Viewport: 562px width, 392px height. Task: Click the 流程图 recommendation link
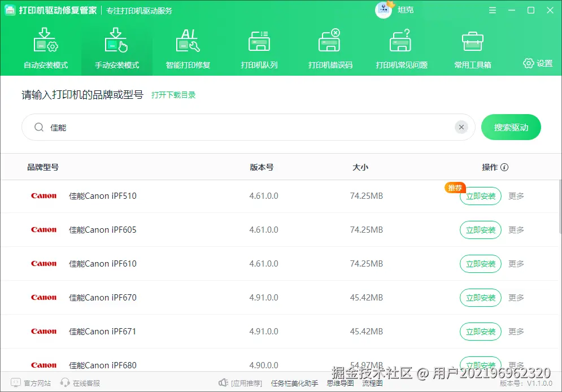pos(372,383)
